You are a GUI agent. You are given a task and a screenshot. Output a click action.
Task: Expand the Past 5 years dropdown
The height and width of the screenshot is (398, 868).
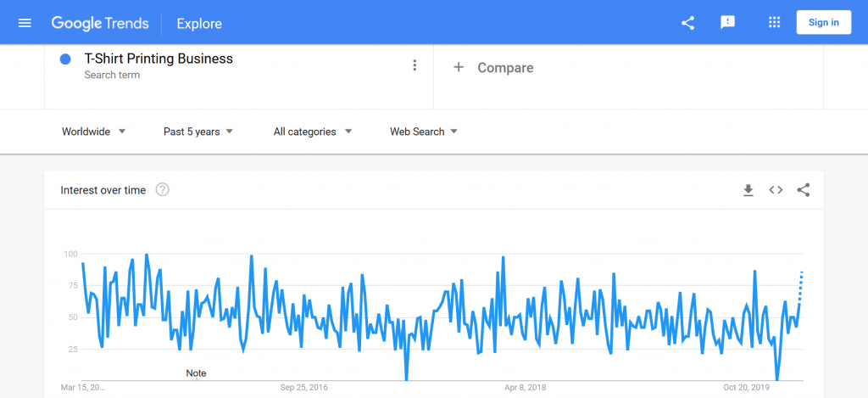pos(198,132)
